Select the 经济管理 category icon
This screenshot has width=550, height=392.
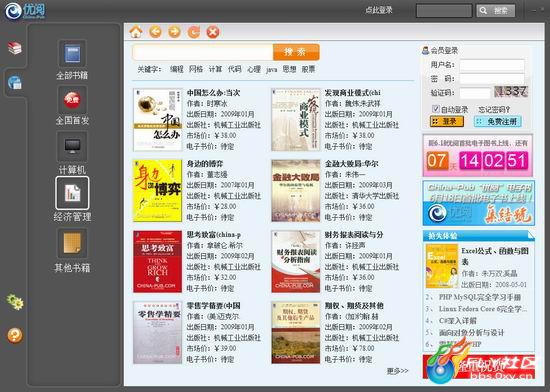pos(72,193)
